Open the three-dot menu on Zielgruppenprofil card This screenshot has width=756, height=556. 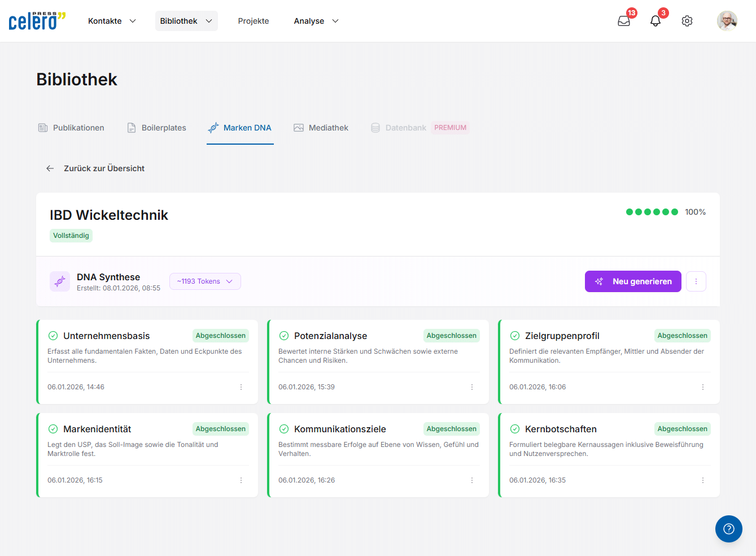pos(702,387)
